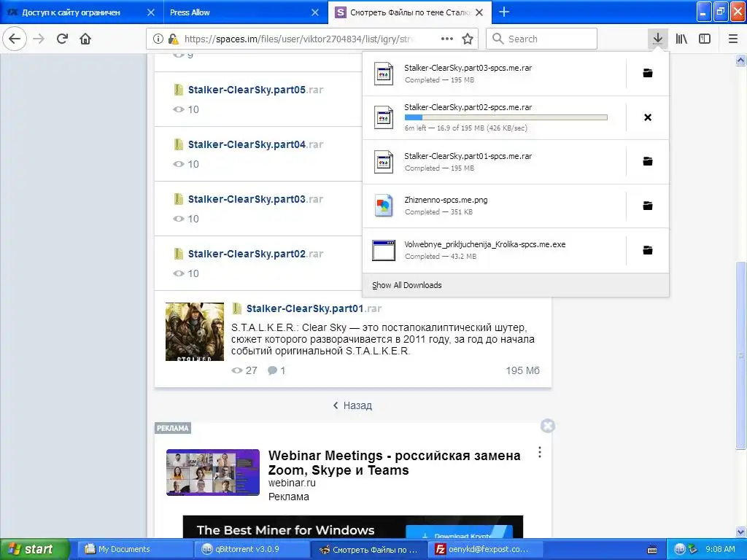Open Stalker-ClearSky.part04.rar link
This screenshot has height=560, width=747.
coord(256,144)
